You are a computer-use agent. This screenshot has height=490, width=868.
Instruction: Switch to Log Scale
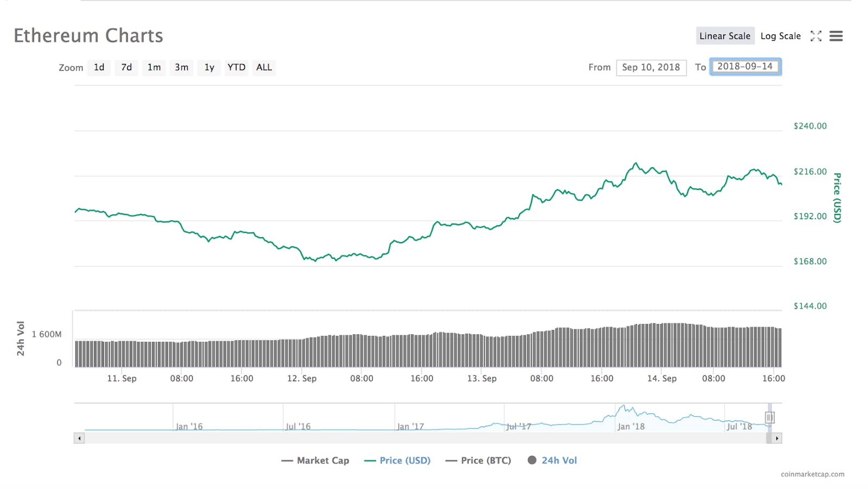780,36
